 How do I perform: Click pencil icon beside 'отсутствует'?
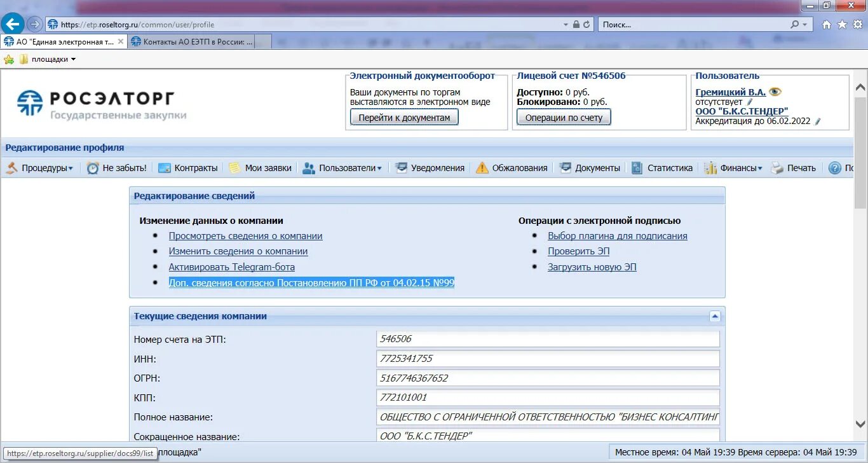pyautogui.click(x=749, y=102)
